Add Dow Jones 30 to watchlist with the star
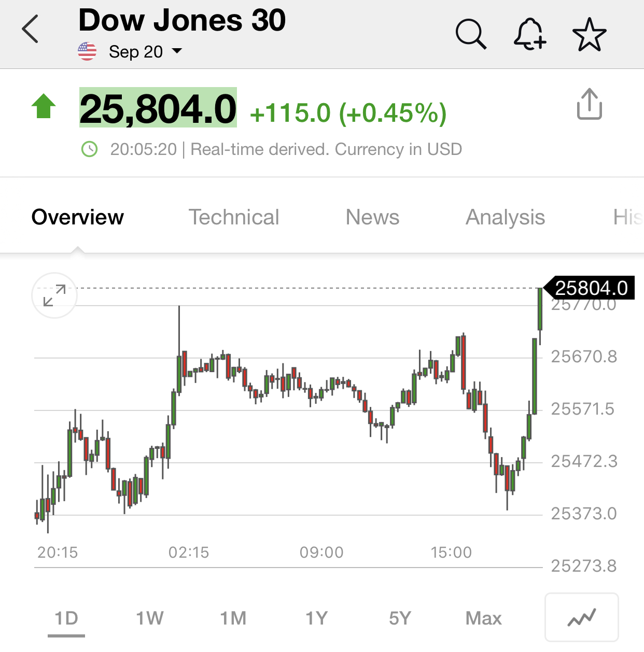Viewport: 644px width, 652px height. point(590,34)
